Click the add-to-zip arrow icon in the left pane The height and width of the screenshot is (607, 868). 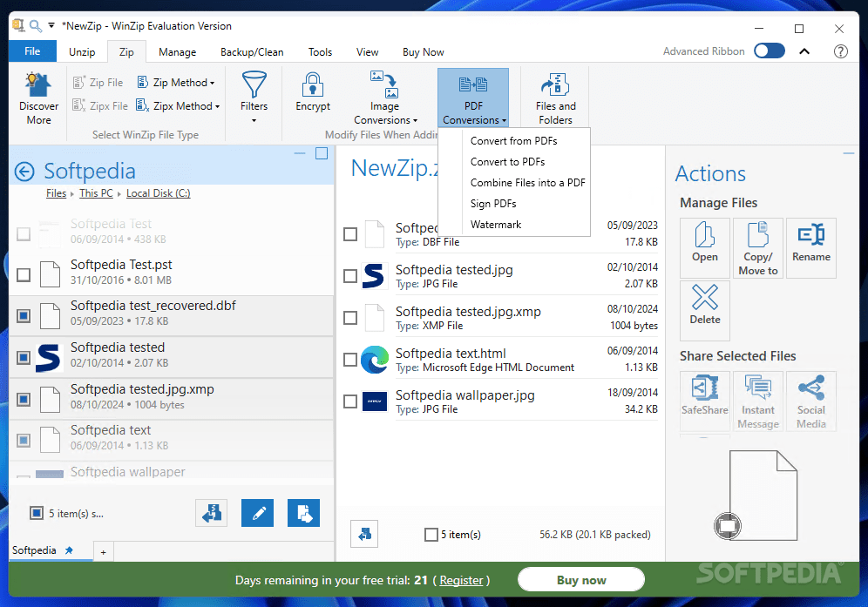coord(212,513)
